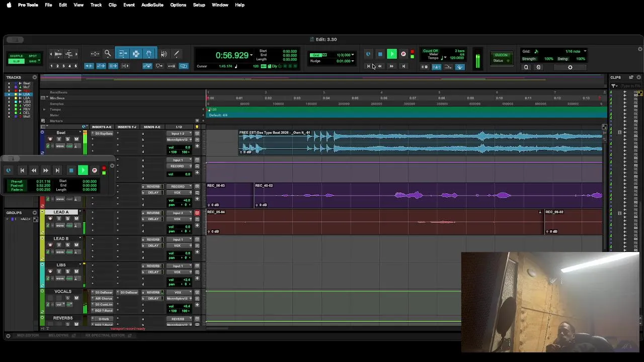Open the Window menu

click(220, 5)
